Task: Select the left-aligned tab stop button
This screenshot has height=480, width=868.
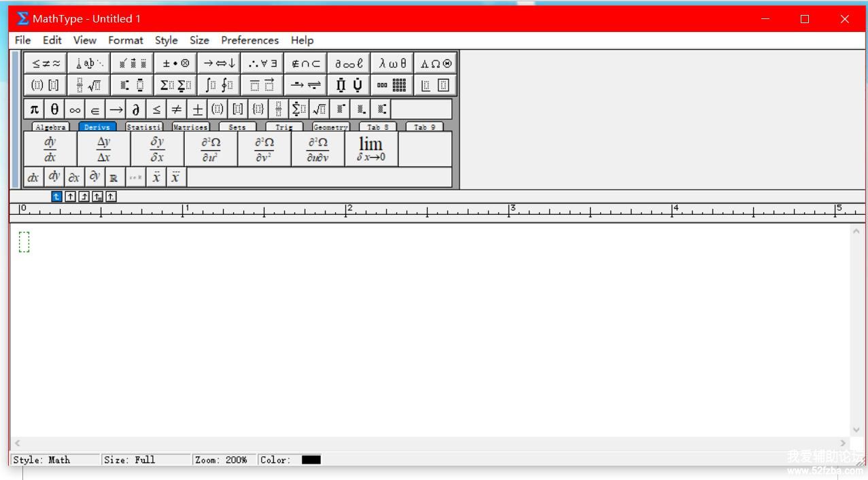Action: (57, 196)
